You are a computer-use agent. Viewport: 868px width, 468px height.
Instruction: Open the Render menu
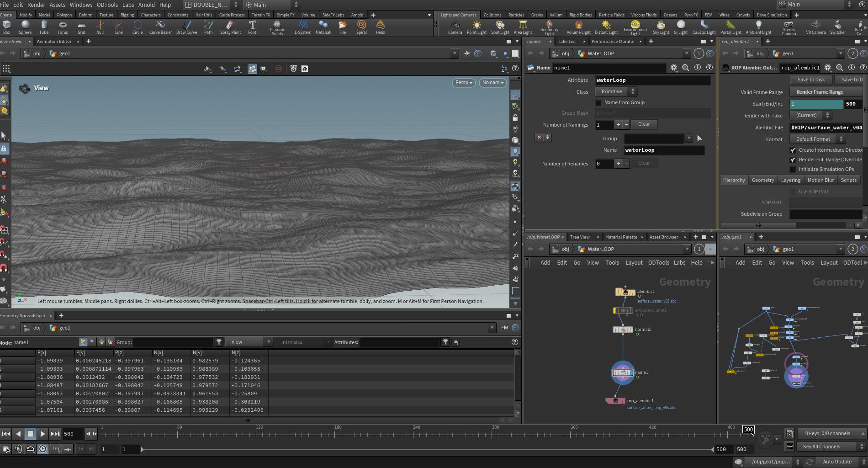[x=36, y=5]
